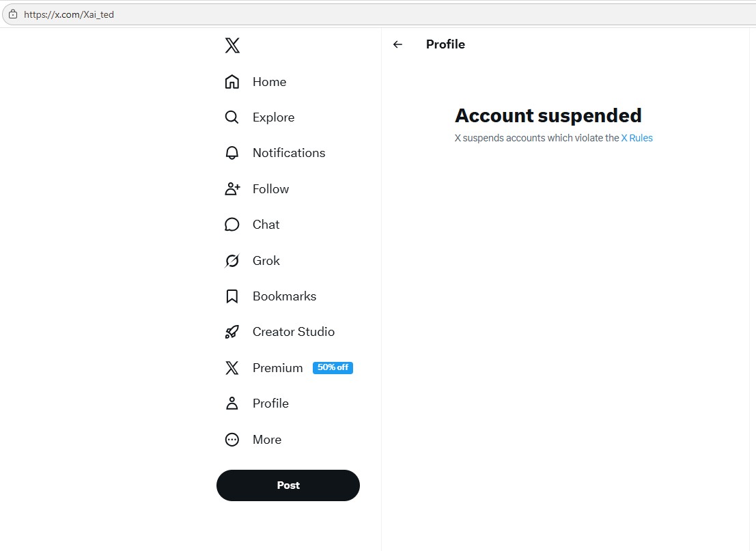Open Chat with the speech bubble icon
The image size is (756, 551).
click(x=232, y=224)
